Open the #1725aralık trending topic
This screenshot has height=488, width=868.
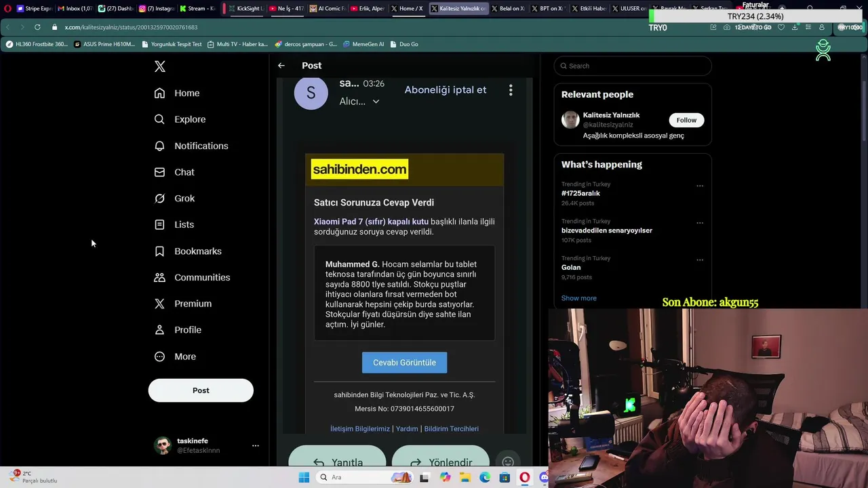580,193
